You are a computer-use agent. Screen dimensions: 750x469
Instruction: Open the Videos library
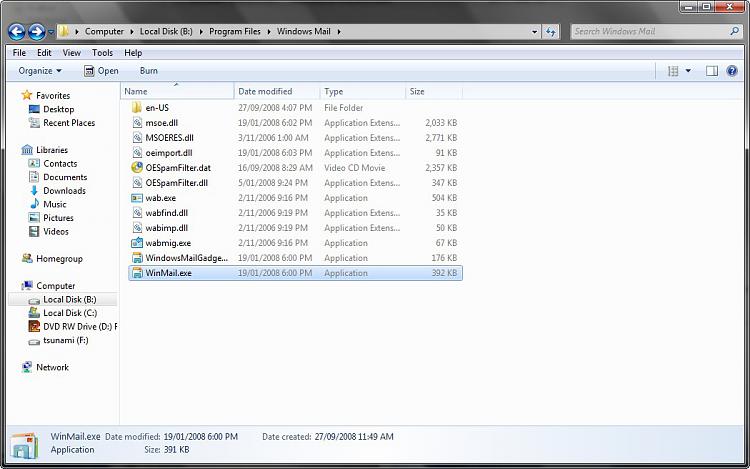tap(55, 231)
